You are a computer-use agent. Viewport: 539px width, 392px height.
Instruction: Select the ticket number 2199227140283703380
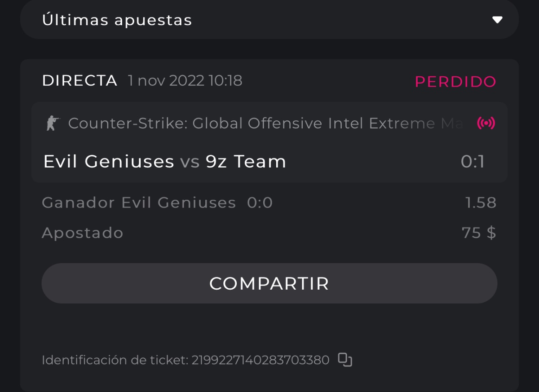pyautogui.click(x=261, y=360)
